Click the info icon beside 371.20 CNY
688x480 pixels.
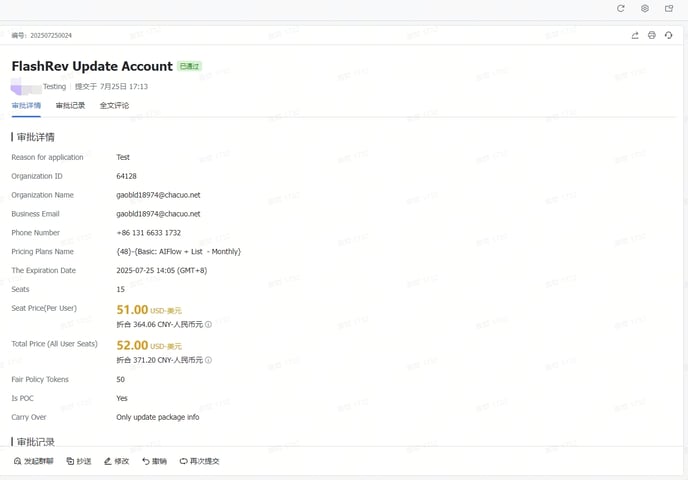(208, 360)
